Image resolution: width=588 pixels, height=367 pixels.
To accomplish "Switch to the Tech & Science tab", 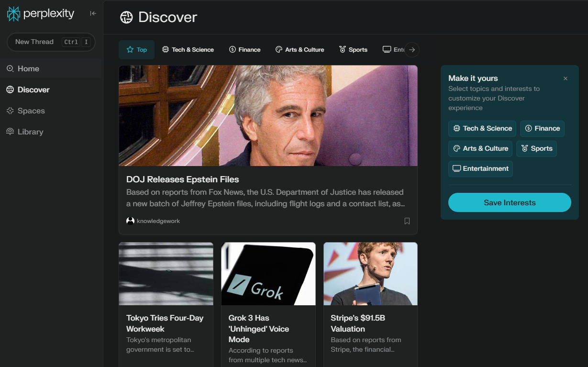I will click(x=188, y=50).
